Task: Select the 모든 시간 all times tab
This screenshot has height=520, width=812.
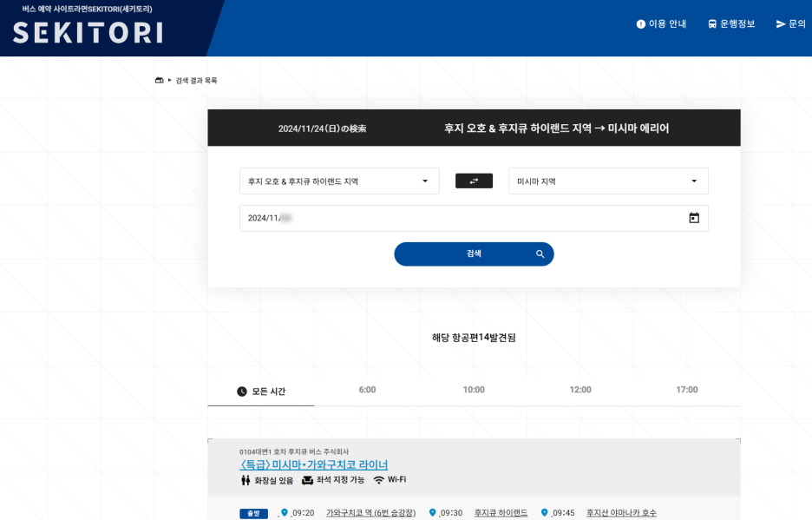Action: point(261,392)
